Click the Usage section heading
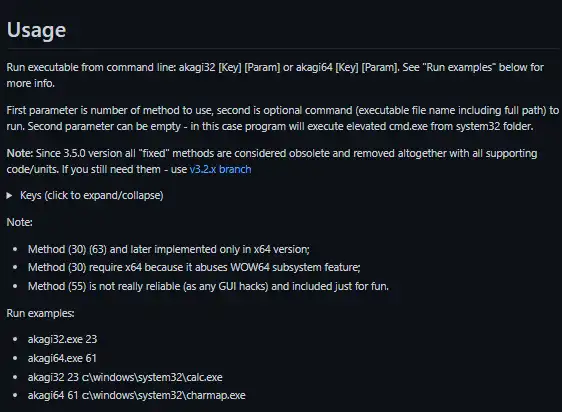Image resolution: width=562 pixels, height=412 pixels. [x=37, y=30]
